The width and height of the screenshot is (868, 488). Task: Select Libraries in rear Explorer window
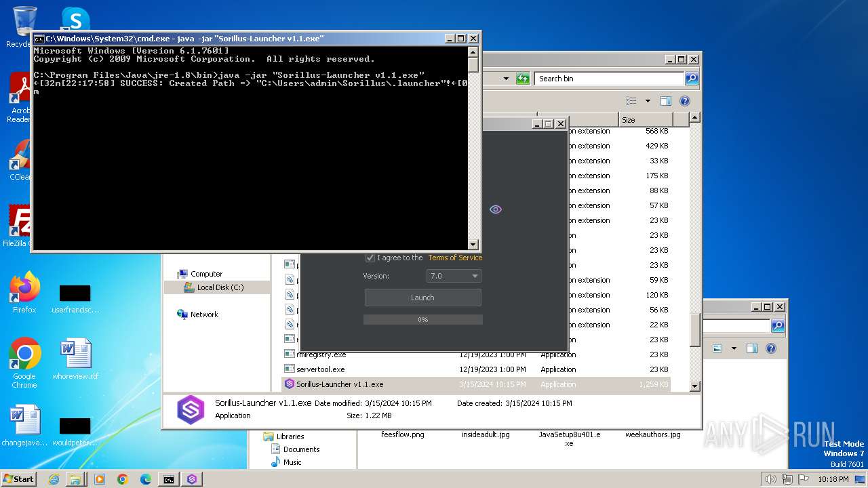click(x=290, y=436)
